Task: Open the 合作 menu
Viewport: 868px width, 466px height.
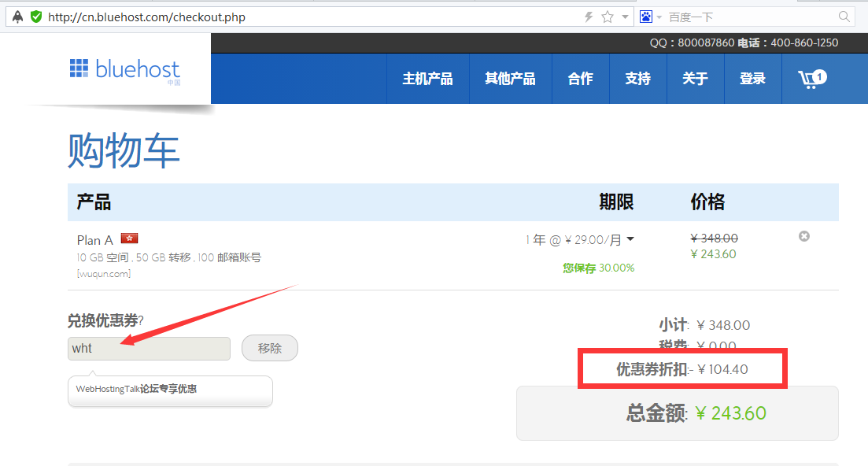Action: click(580, 79)
